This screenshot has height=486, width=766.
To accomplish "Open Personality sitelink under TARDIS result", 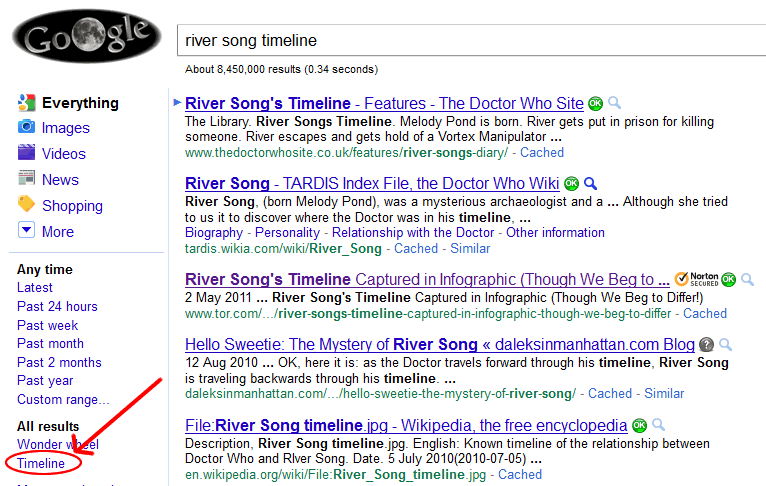I will coord(287,233).
